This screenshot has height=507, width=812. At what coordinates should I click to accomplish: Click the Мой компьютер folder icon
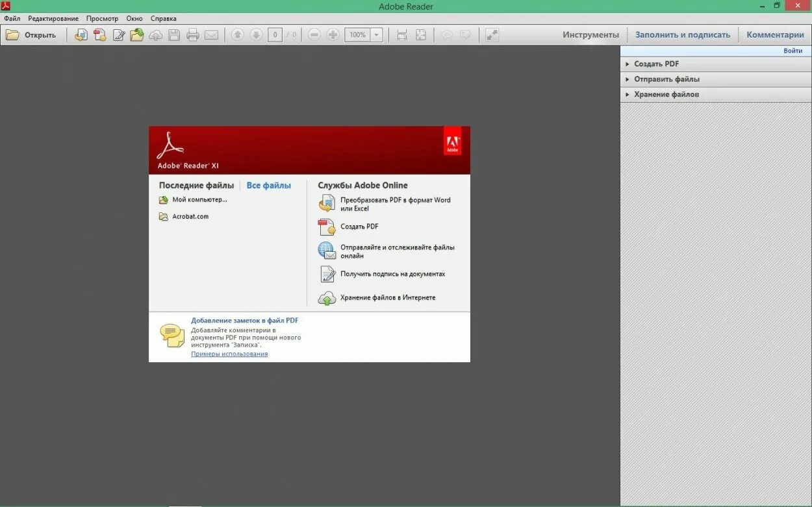[164, 200]
